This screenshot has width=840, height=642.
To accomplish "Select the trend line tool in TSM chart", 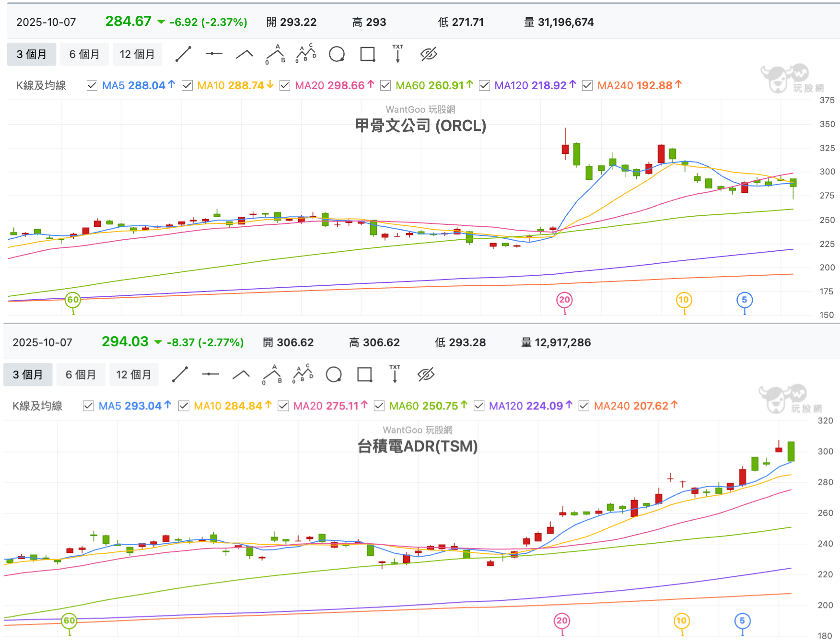I will (x=180, y=374).
